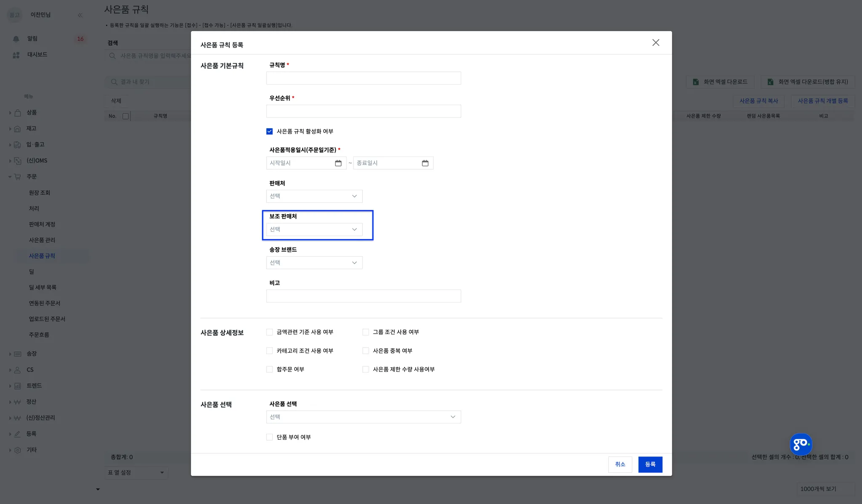
Task: Expand the 보조 판매처 dropdown
Action: [x=314, y=229]
